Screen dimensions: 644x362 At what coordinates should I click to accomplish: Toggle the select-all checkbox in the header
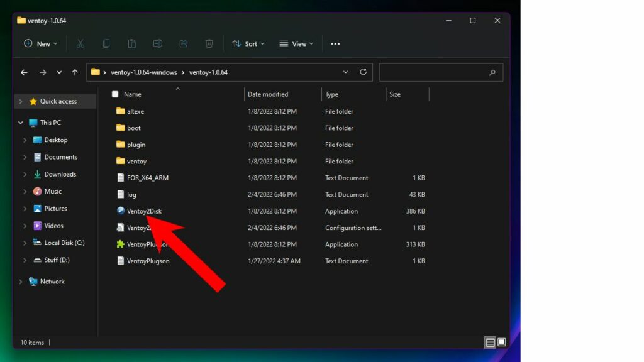(115, 94)
